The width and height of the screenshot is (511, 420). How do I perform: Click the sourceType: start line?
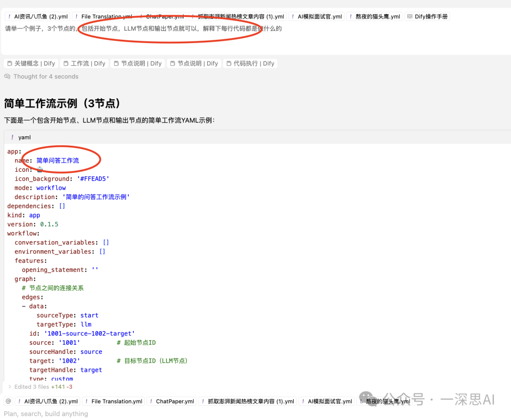coord(68,315)
